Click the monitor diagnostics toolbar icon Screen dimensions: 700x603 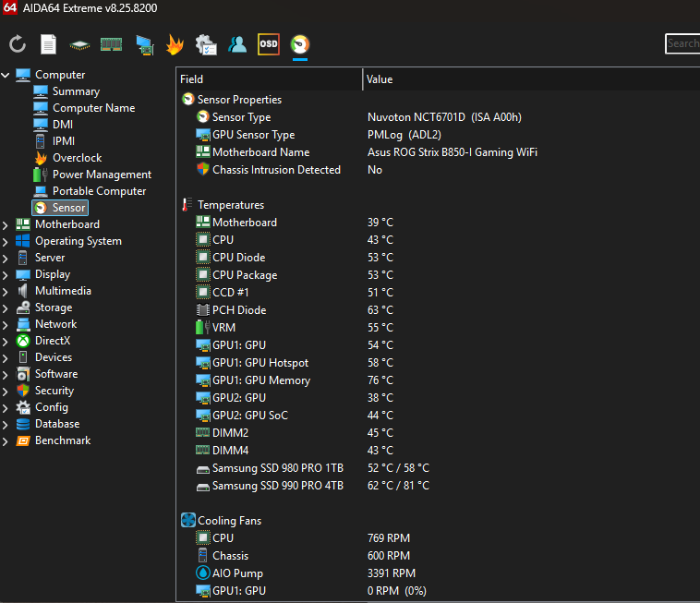pos(143,43)
